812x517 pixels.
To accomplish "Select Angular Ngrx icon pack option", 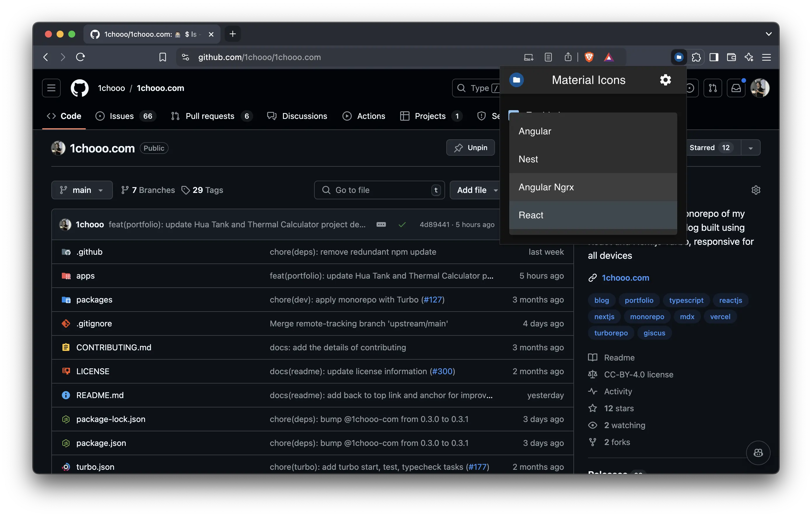I will [593, 187].
